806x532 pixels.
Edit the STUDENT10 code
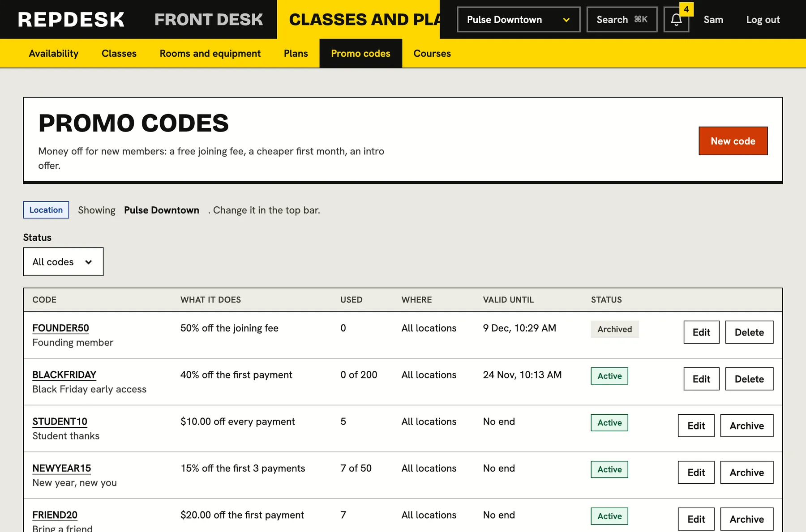tap(696, 426)
